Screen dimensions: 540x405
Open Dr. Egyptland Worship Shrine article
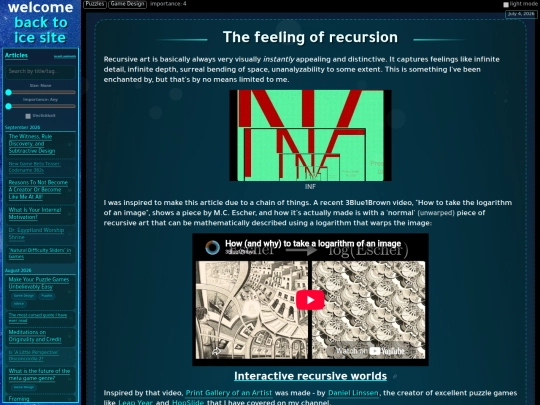(36, 233)
